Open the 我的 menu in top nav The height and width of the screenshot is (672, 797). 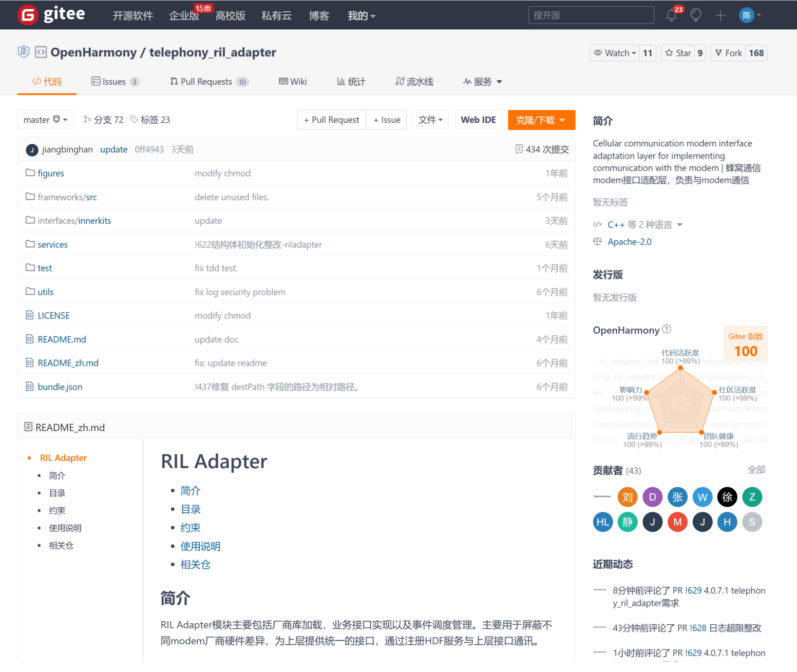[362, 16]
